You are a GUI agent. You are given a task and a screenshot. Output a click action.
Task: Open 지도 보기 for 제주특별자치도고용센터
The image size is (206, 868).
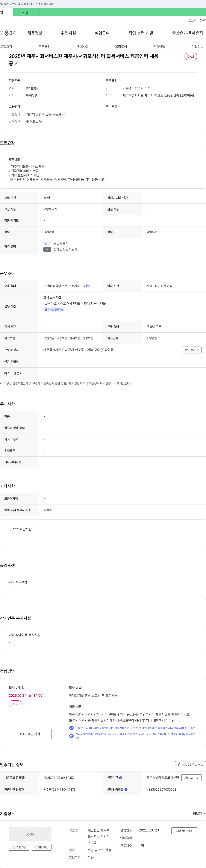coord(192,778)
